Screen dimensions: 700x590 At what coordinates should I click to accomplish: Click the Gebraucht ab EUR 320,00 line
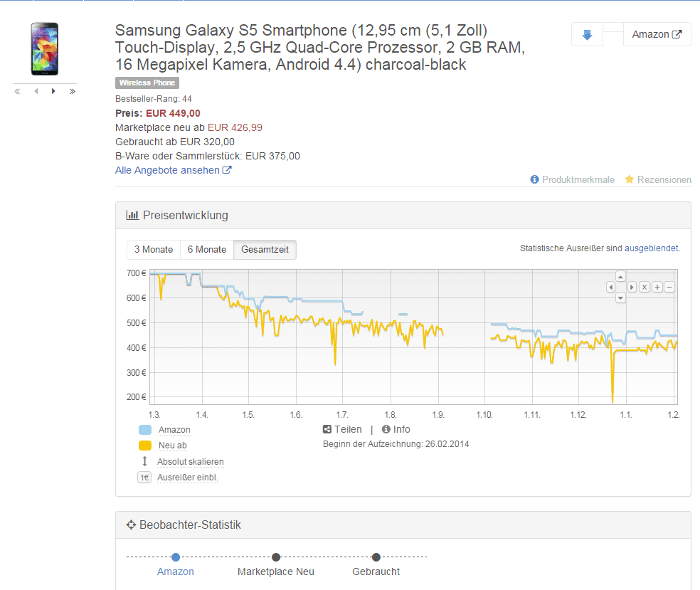point(175,142)
